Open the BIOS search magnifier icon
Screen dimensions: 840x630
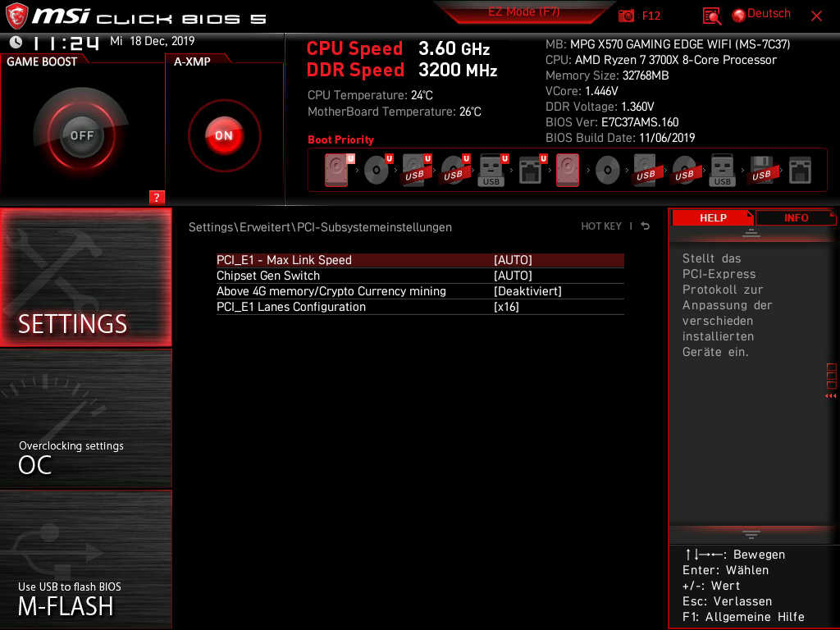[x=711, y=16]
